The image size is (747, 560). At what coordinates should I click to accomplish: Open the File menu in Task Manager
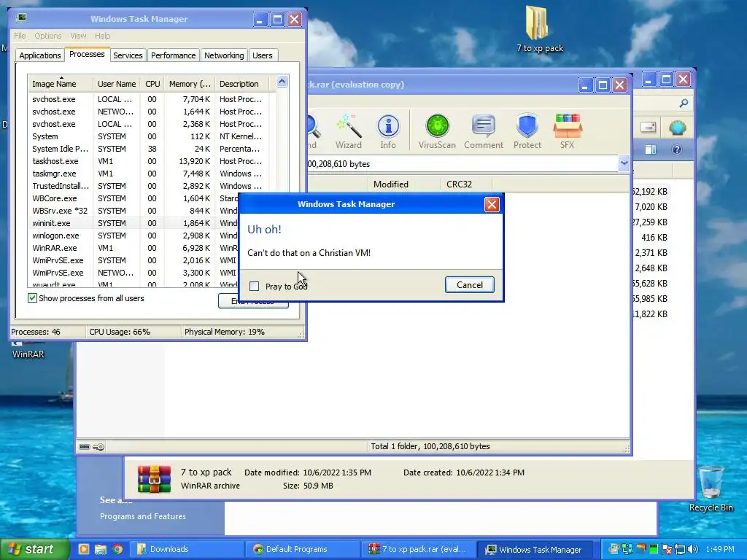(20, 36)
